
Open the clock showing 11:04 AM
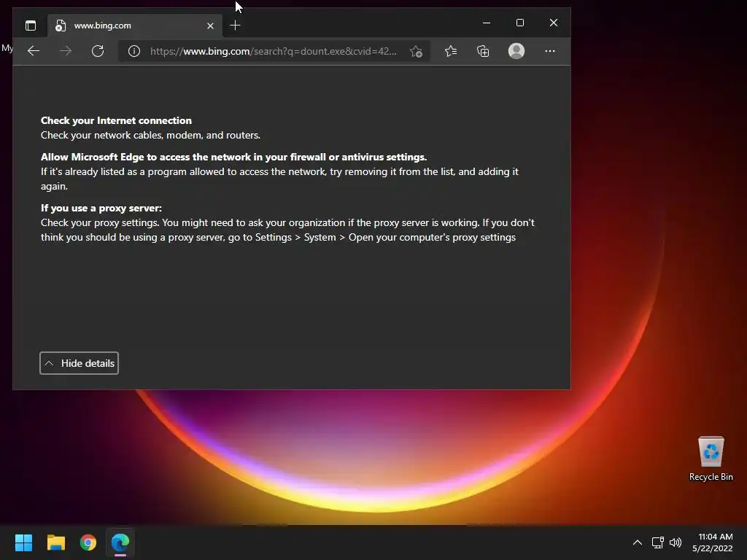coord(713,542)
